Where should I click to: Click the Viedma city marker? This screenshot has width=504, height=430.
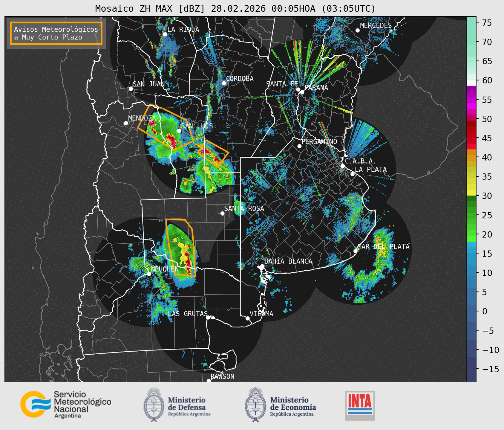[248, 318]
